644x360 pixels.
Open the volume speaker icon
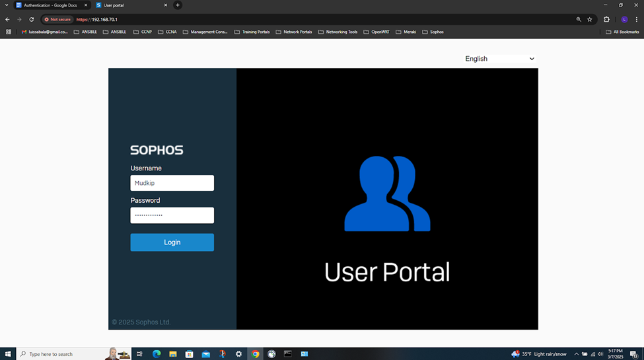pos(600,354)
